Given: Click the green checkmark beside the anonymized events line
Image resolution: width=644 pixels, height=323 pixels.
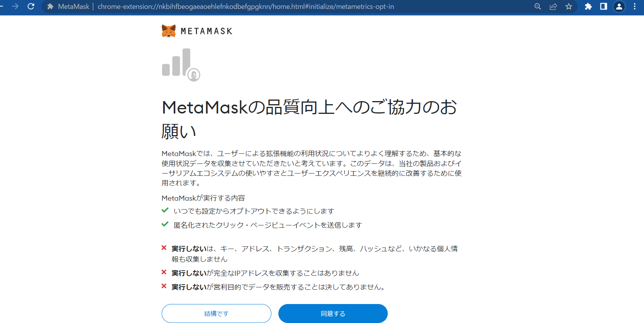Looking at the screenshot, I should [x=165, y=224].
